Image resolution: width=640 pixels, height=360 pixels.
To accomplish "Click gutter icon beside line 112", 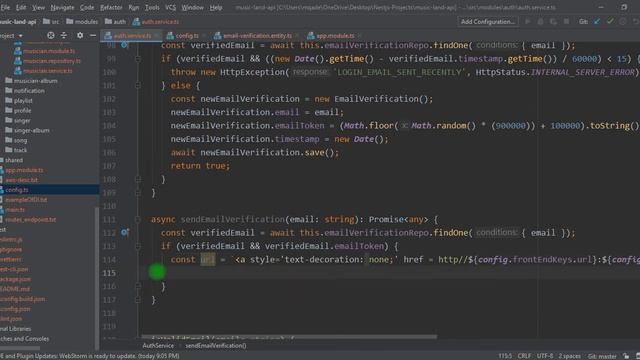I will click(x=124, y=232).
